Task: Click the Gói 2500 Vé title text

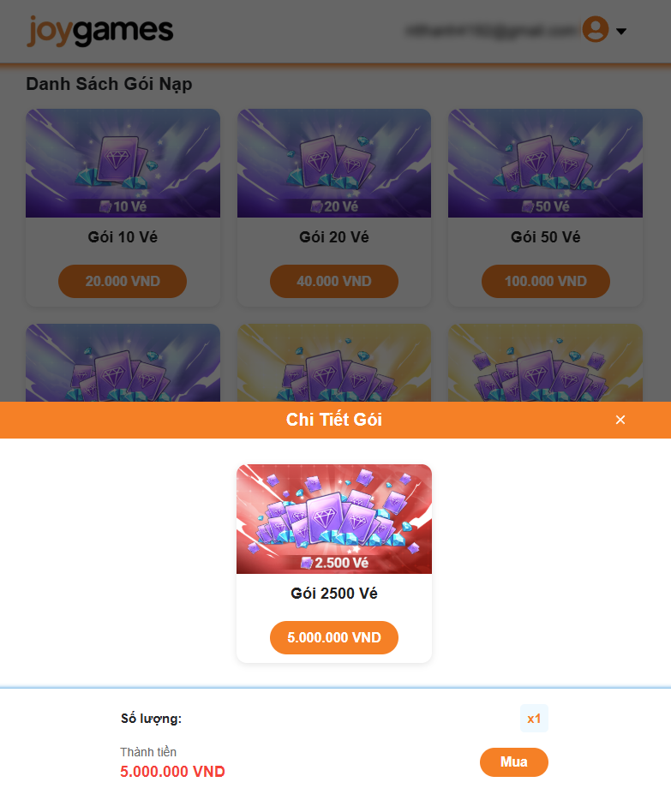Action: pyautogui.click(x=334, y=594)
